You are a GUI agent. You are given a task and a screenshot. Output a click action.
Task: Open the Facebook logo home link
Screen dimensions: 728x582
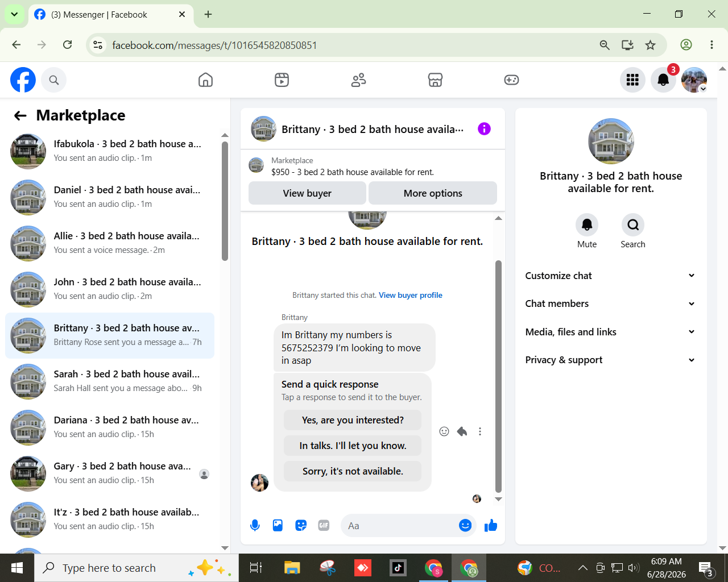coord(23,80)
